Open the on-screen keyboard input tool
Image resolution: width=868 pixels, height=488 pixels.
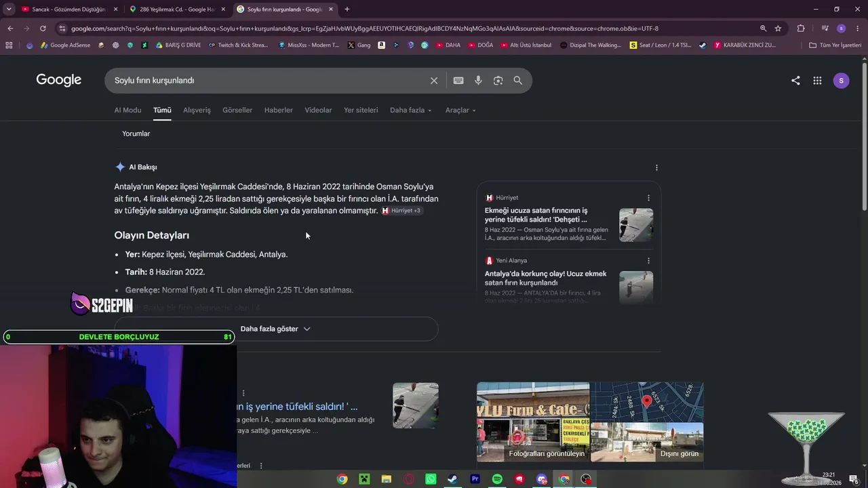tap(458, 81)
